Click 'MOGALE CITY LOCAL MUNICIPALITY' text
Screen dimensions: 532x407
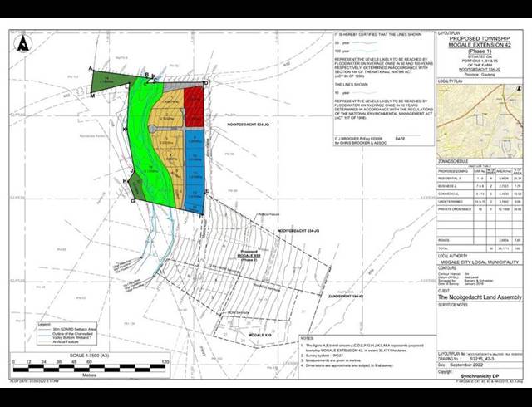[480, 262]
